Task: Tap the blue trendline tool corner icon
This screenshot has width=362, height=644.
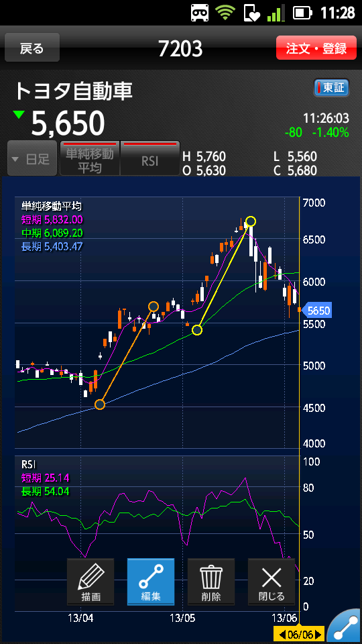Action: [346, 629]
